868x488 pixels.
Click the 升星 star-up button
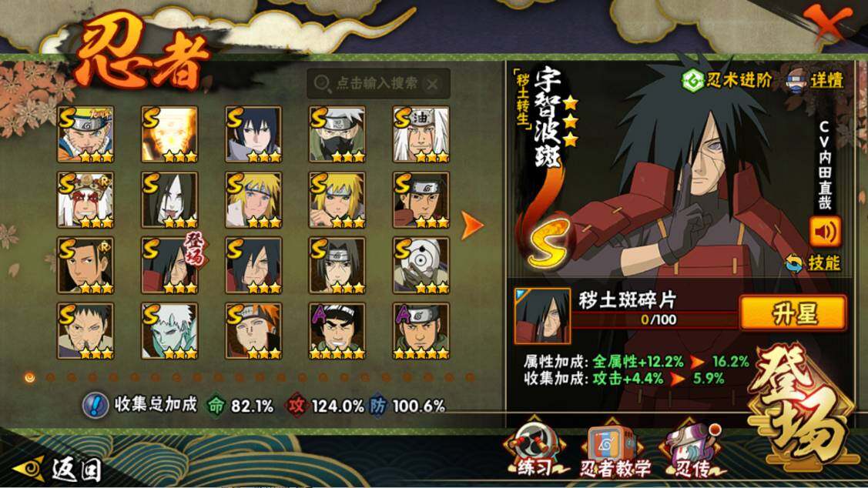(793, 314)
